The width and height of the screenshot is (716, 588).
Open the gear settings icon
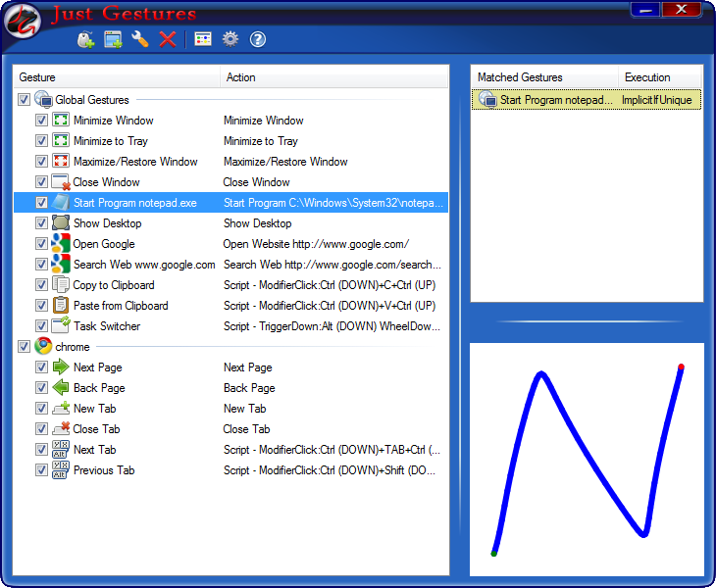[x=230, y=39]
